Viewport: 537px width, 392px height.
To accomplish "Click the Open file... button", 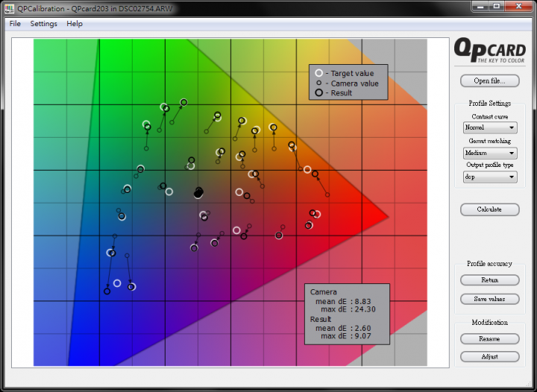I will pyautogui.click(x=489, y=80).
